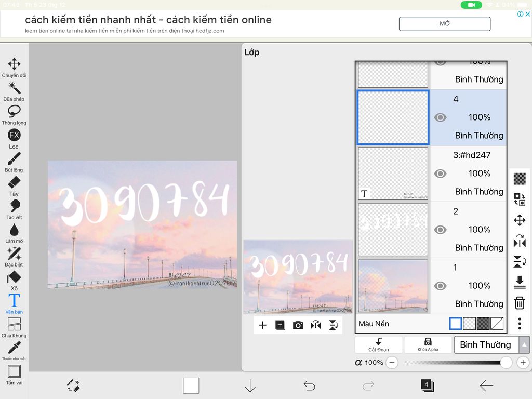The width and height of the screenshot is (532, 399).
Task: Open more layer options three dots
Action: pos(520,324)
